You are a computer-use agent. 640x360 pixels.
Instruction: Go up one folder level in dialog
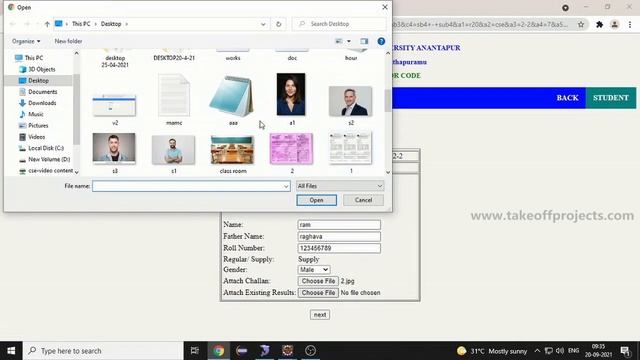pos(47,24)
